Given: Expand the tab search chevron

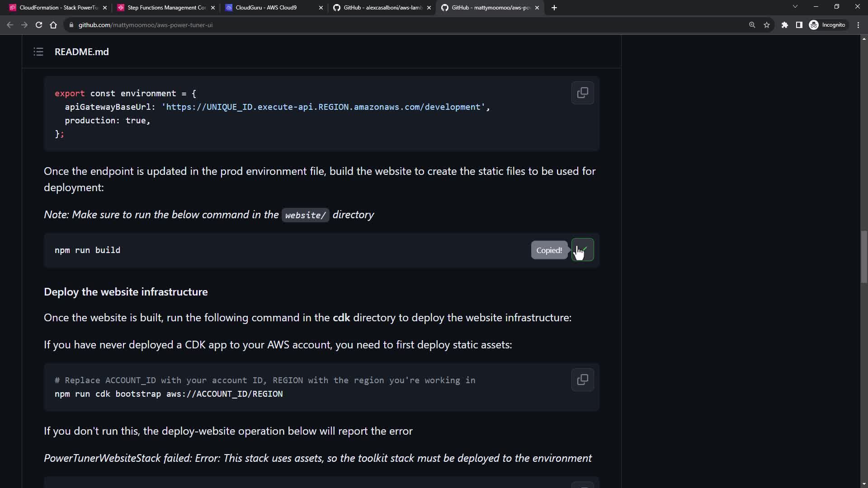Looking at the screenshot, I should [795, 7].
